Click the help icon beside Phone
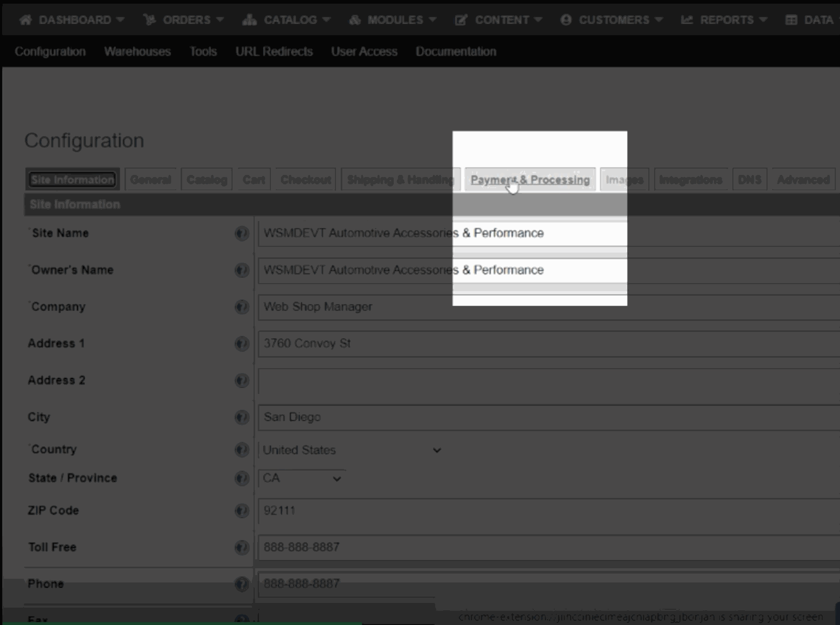 pyautogui.click(x=241, y=584)
